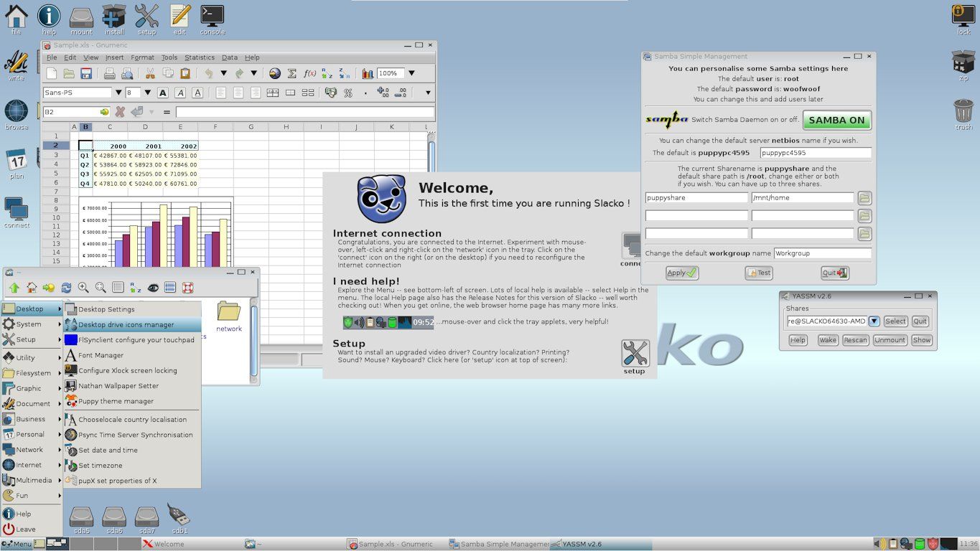Toggle italic formatting in Gnumeric
Viewport: 980px width, 551px height.
(x=180, y=93)
